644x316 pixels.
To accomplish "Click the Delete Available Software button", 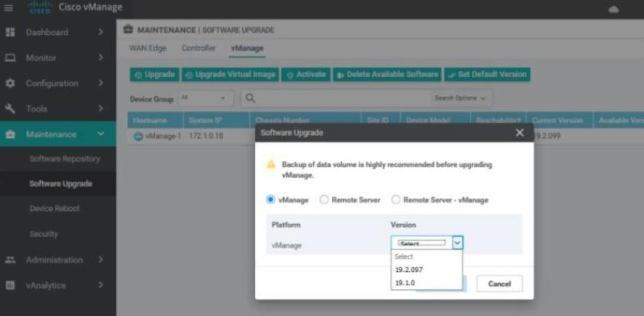I will [x=387, y=75].
